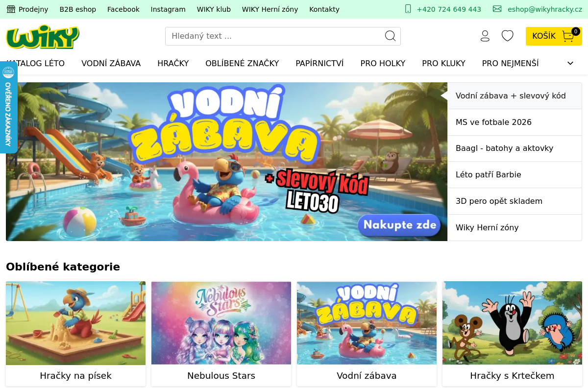Click the search magnifier icon
The width and height of the screenshot is (588, 392).
pos(390,36)
